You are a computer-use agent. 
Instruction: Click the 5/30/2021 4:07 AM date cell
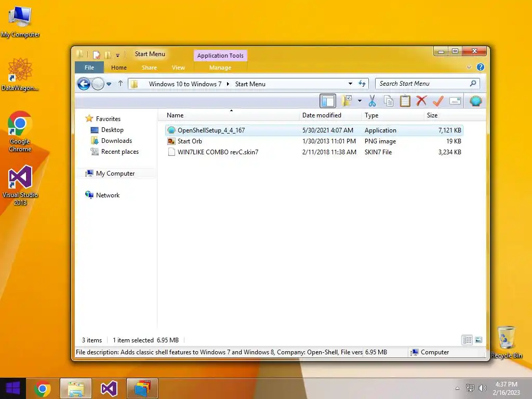point(328,130)
